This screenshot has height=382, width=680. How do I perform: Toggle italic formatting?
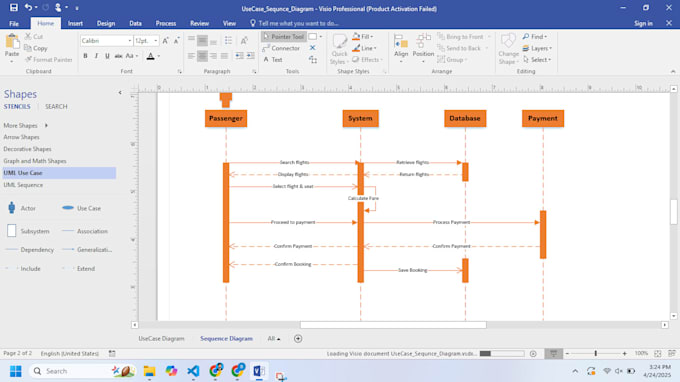pyautogui.click(x=96, y=56)
